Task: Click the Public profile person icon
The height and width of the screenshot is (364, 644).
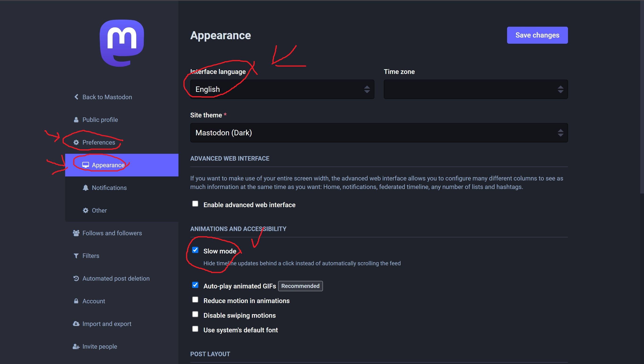Action: pos(76,120)
